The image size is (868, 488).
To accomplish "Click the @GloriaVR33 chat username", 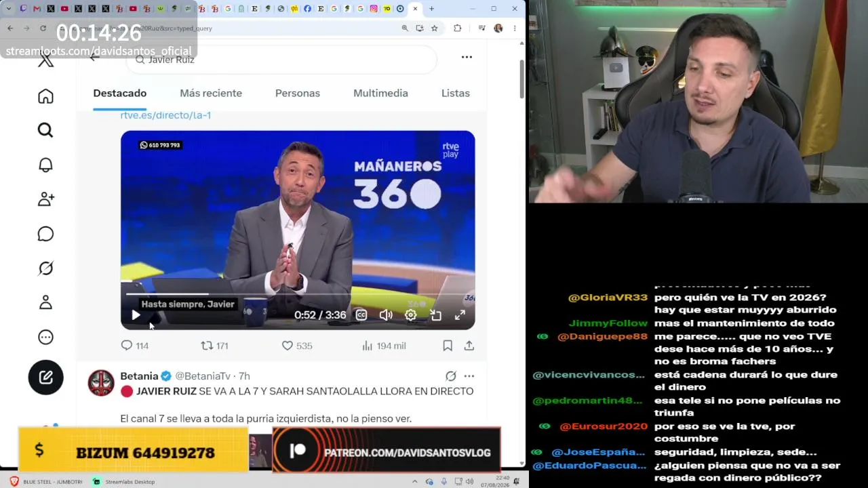I will coord(608,298).
